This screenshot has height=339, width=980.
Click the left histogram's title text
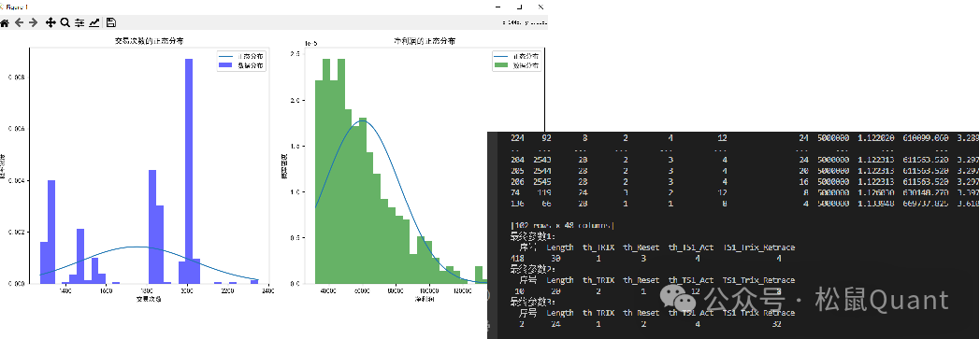(149, 40)
